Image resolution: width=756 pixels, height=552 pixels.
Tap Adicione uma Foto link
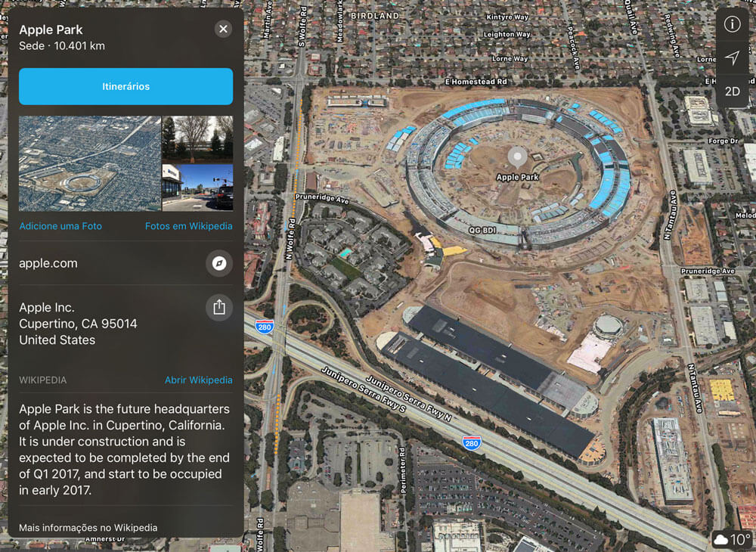pos(60,225)
